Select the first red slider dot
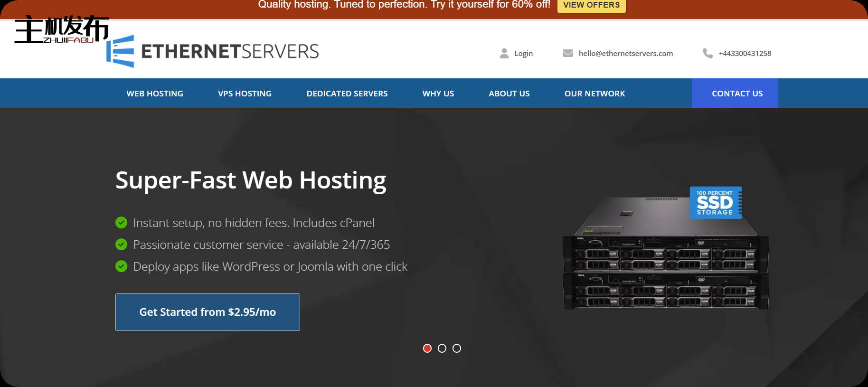 tap(427, 349)
